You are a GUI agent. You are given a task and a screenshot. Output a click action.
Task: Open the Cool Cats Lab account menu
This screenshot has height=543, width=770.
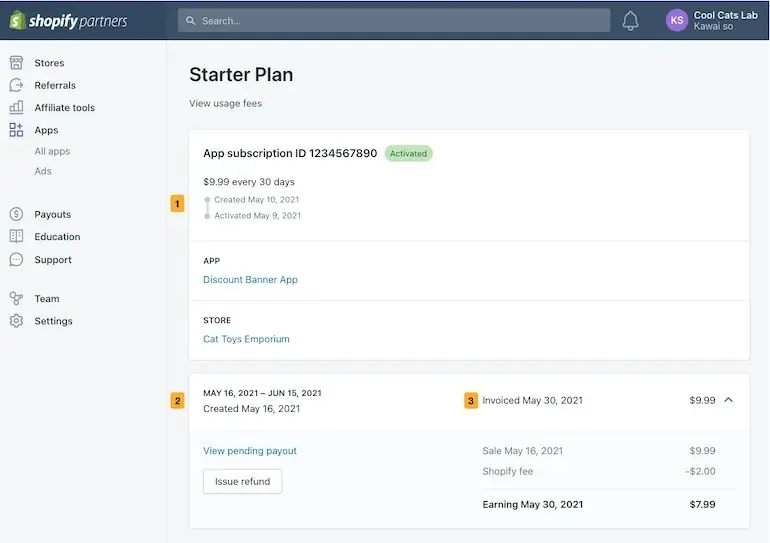pyautogui.click(x=725, y=20)
